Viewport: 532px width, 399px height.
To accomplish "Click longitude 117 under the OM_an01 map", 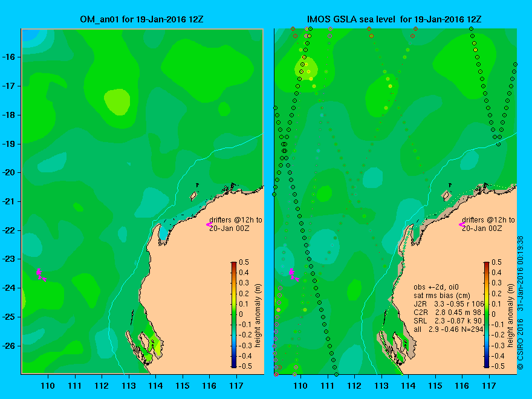I will coord(236,386).
